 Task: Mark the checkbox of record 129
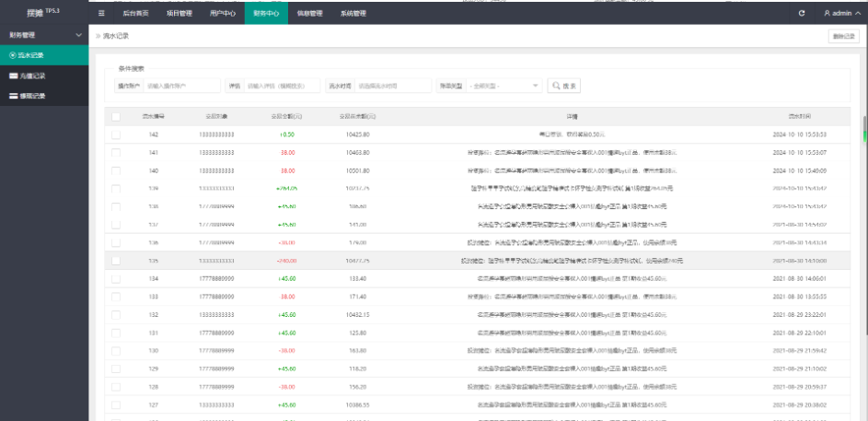point(116,368)
